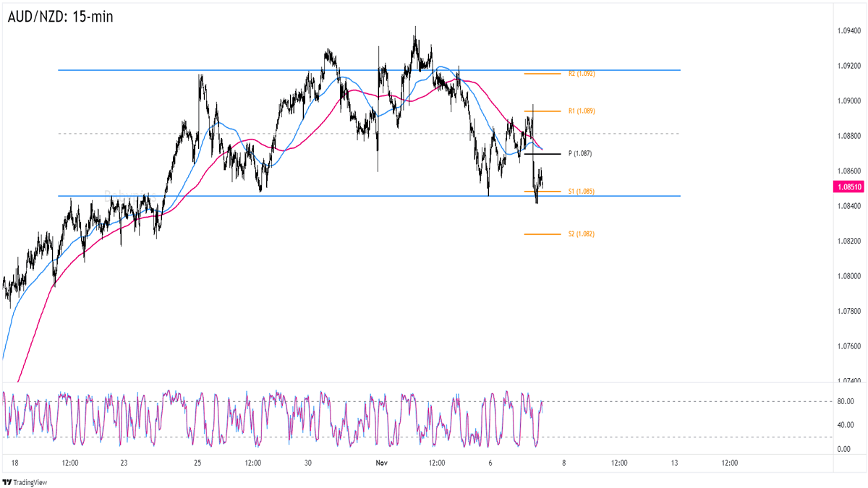Select the current price tag 1.08510

847,187
